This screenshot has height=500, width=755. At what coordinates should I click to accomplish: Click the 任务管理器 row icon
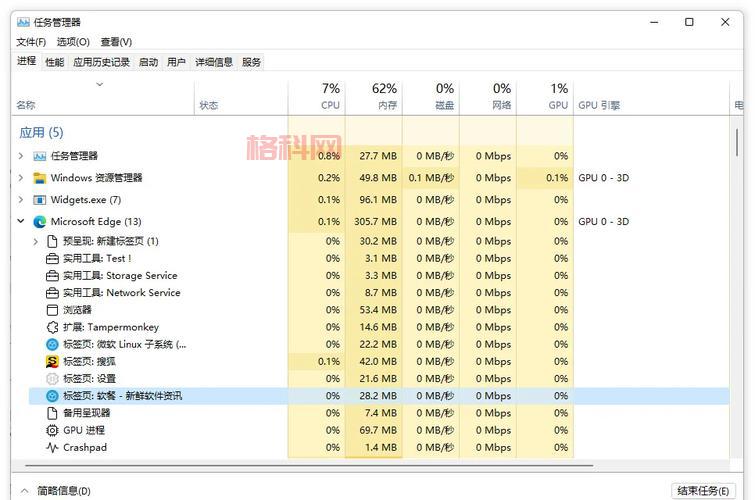tap(39, 156)
